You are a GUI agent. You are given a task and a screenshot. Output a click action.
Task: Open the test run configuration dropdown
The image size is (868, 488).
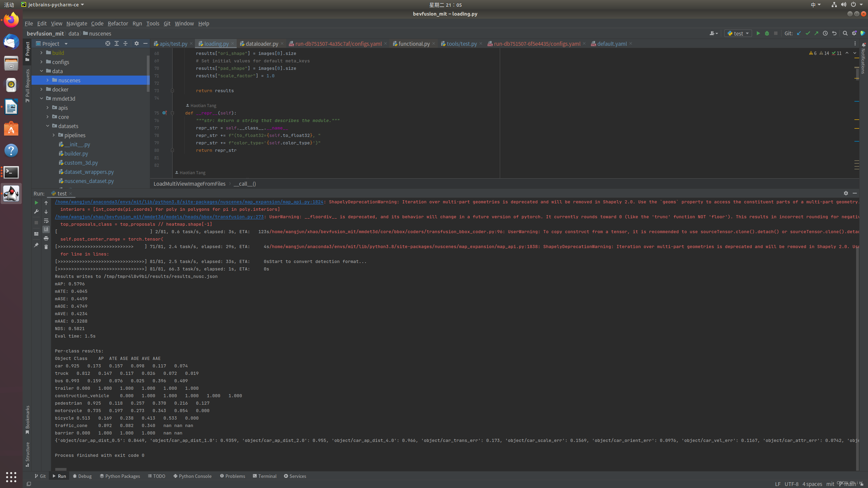pos(738,33)
